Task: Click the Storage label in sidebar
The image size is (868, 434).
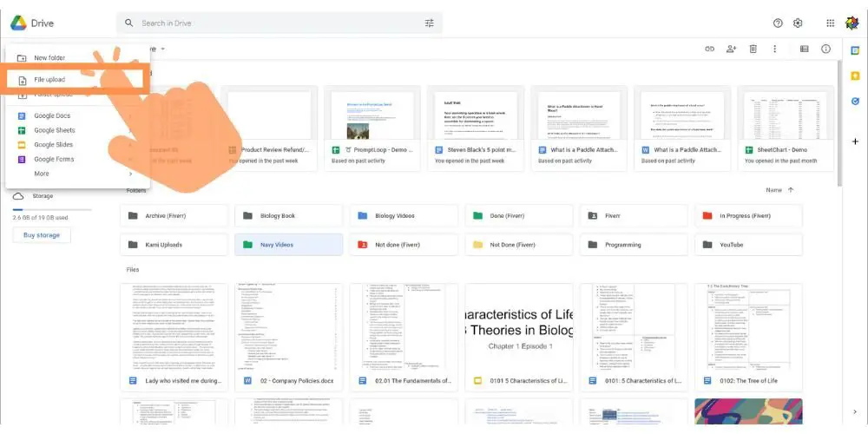Action: (x=43, y=196)
